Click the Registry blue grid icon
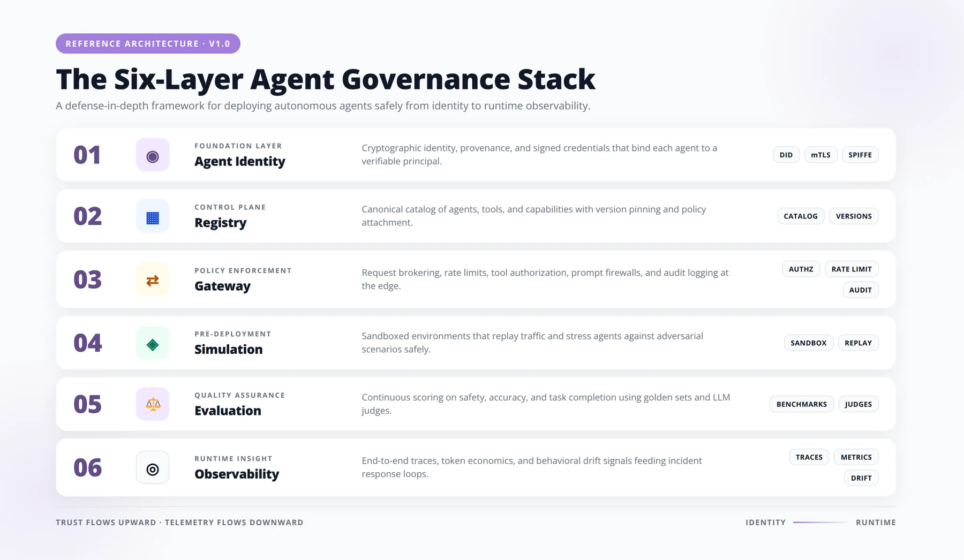Screen dimensions: 964x560 point(153,216)
